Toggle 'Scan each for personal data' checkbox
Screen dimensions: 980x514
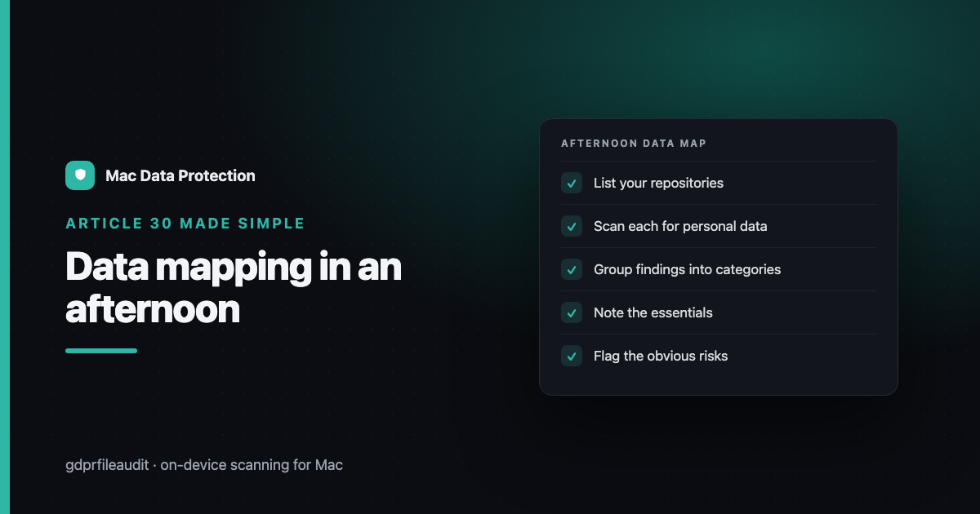coord(572,226)
